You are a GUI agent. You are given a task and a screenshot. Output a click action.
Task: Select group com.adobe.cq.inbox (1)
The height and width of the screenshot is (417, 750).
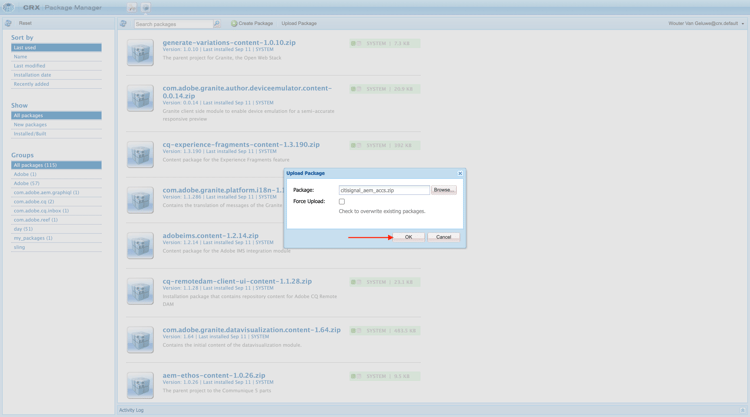pos(56,210)
